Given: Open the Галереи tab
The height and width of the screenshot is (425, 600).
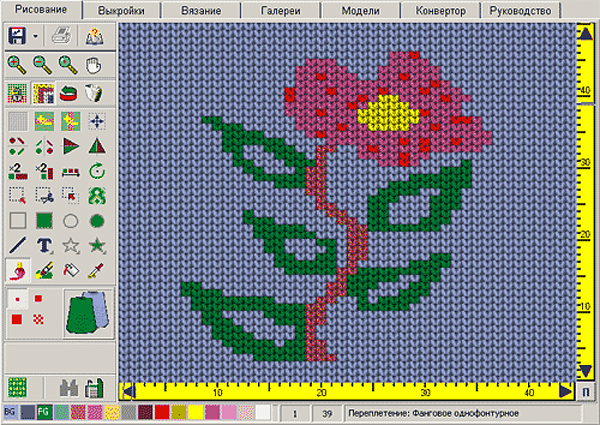Looking at the screenshot, I should [x=280, y=10].
